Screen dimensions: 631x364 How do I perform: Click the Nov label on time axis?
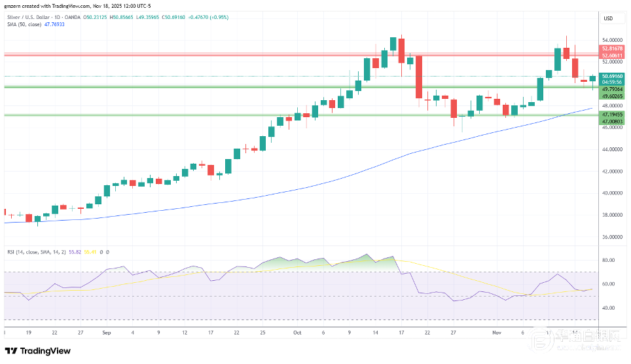point(497,332)
